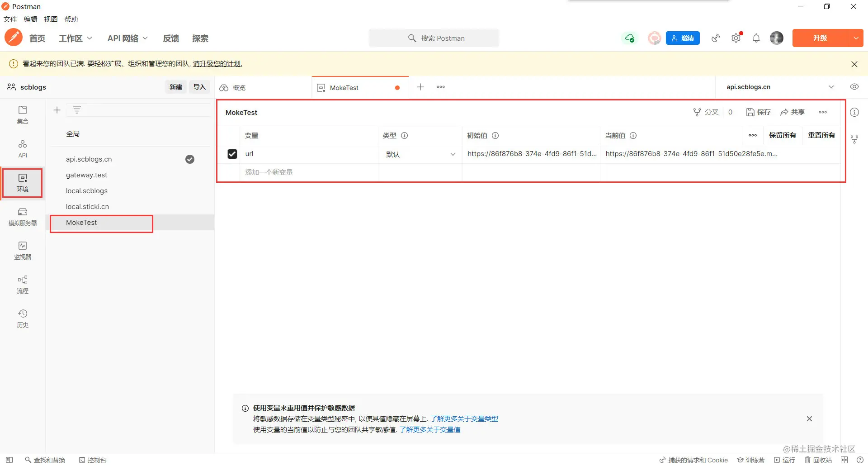
Task: Click the satellite capture requests icon
Action: coord(716,38)
